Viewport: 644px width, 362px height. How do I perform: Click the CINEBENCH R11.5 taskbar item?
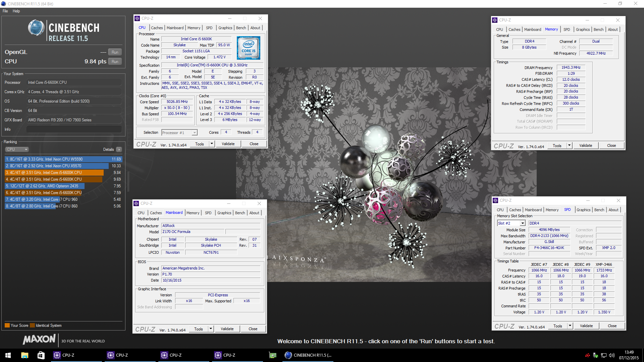point(309,355)
